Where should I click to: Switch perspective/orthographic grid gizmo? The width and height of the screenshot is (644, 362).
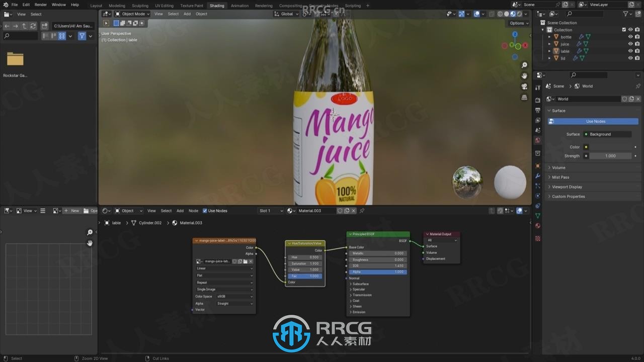tap(524, 97)
